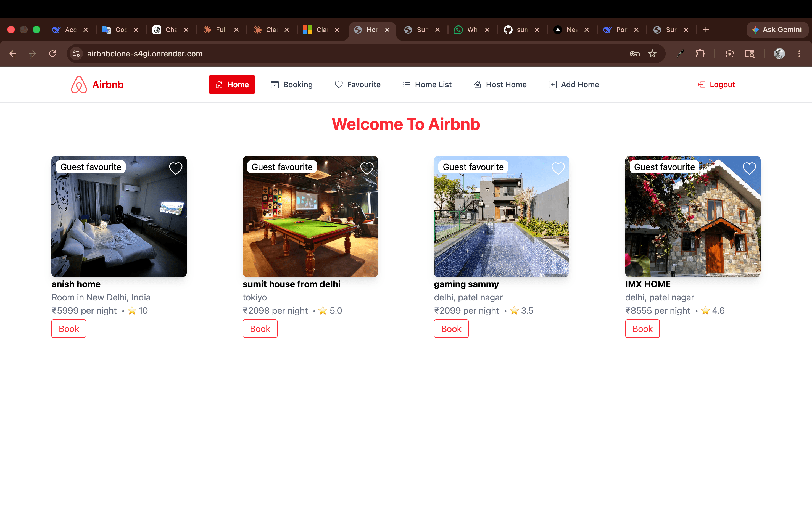Open Add Home page
Viewport: 812px width, 528px height.
(574, 85)
